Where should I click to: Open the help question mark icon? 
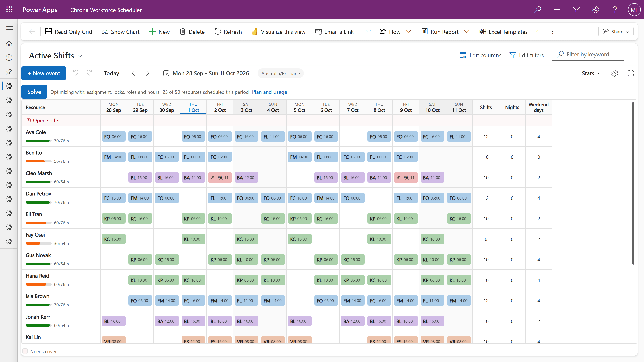pyautogui.click(x=615, y=10)
